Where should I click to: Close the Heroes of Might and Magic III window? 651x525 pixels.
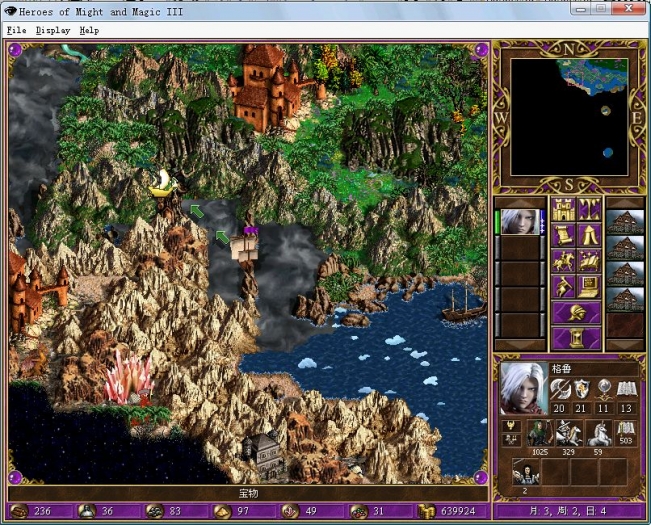(x=629, y=9)
